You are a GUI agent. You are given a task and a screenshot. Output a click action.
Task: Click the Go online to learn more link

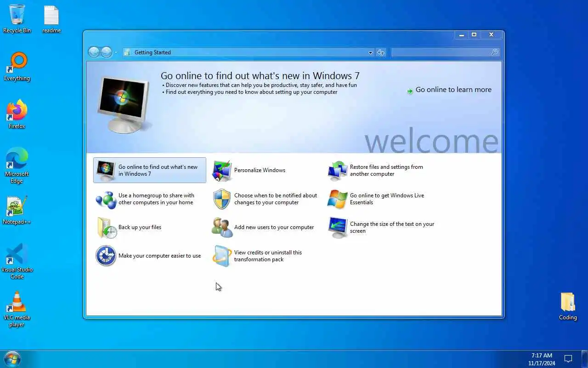[x=453, y=90]
